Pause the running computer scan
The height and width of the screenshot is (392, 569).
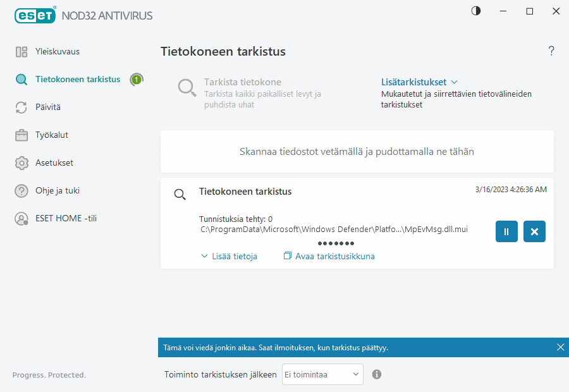click(x=506, y=231)
